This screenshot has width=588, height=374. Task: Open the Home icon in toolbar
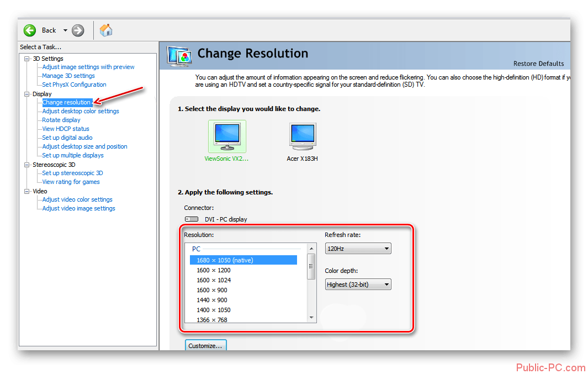point(106,30)
